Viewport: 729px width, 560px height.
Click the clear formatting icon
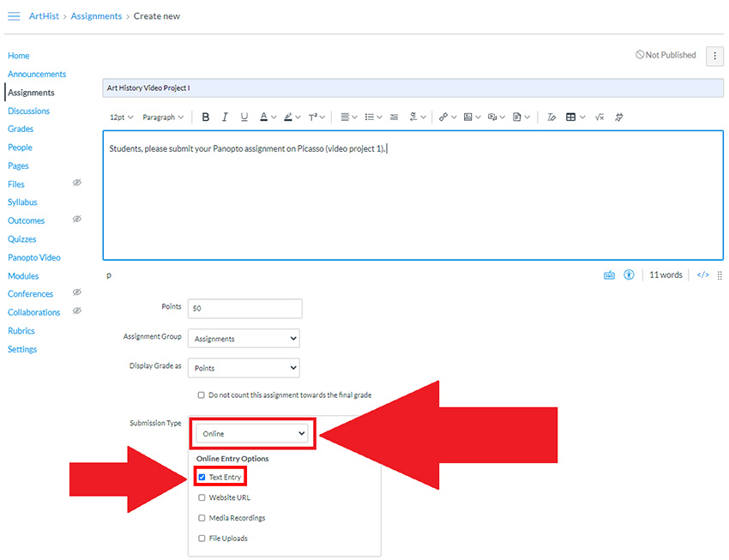[551, 117]
